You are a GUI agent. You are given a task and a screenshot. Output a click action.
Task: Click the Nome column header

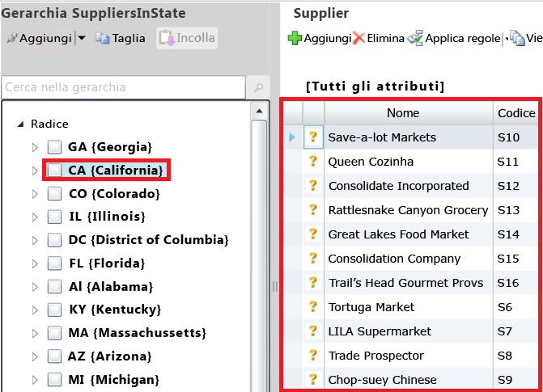tap(409, 113)
